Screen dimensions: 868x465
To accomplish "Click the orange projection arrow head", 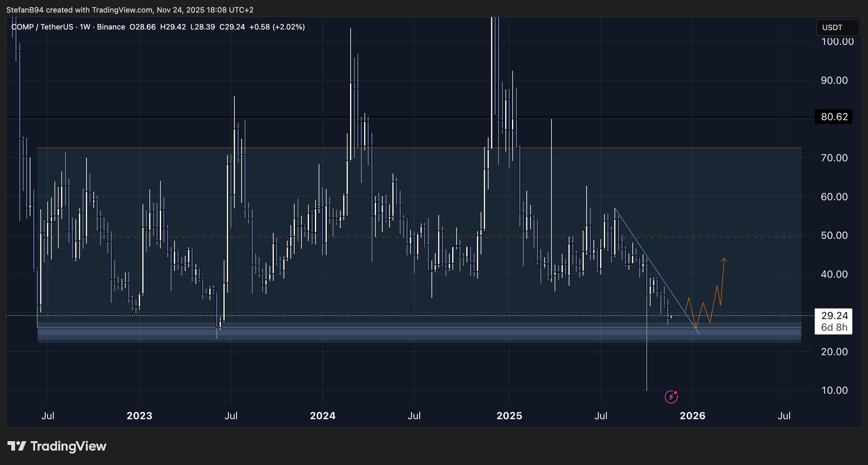I will [724, 260].
